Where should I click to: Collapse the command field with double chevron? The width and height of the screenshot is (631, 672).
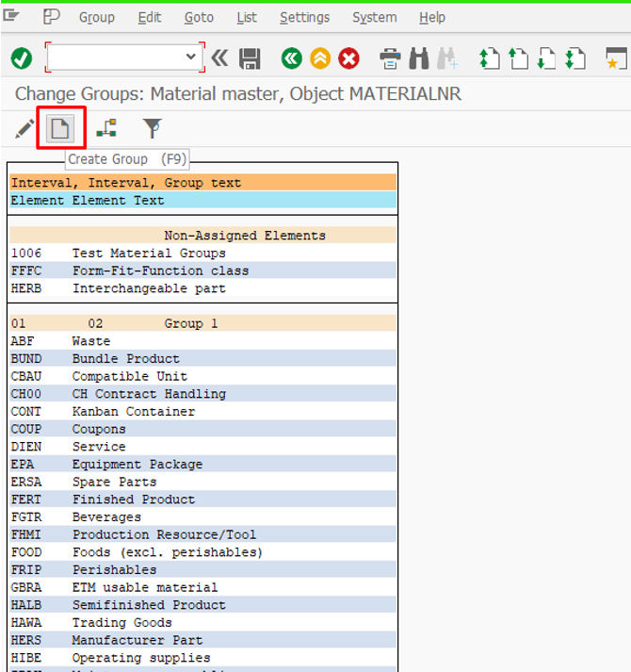(x=219, y=58)
